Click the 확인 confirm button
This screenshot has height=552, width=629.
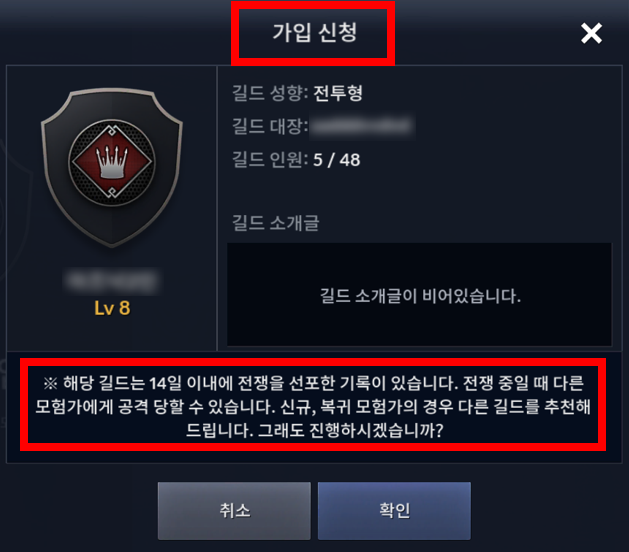(x=394, y=511)
